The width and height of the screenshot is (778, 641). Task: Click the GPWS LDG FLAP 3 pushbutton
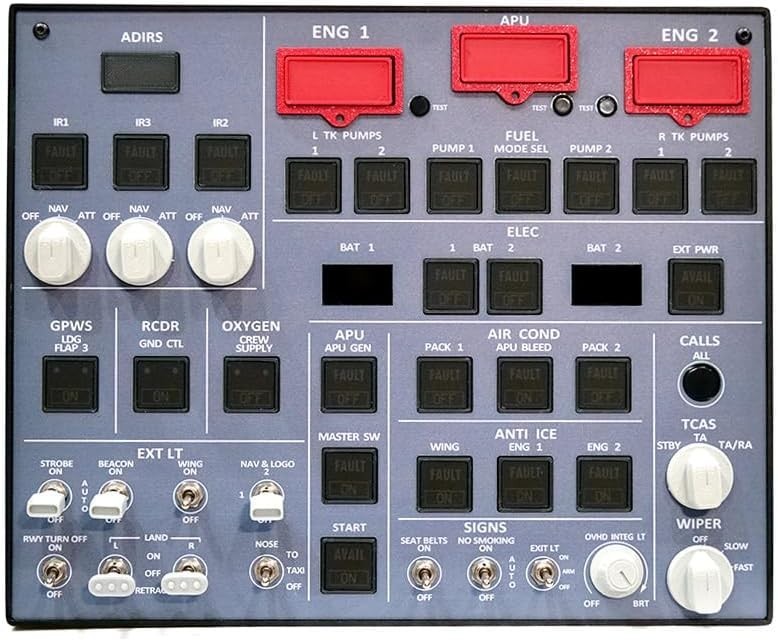(70, 385)
